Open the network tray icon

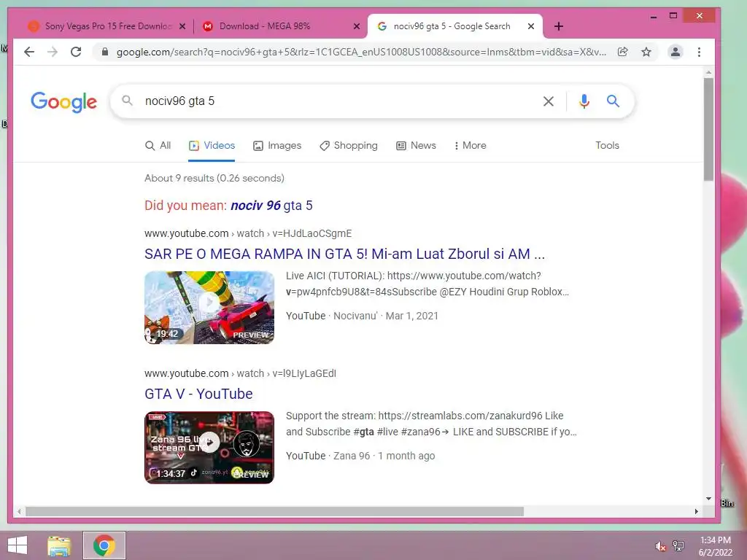pos(678,545)
